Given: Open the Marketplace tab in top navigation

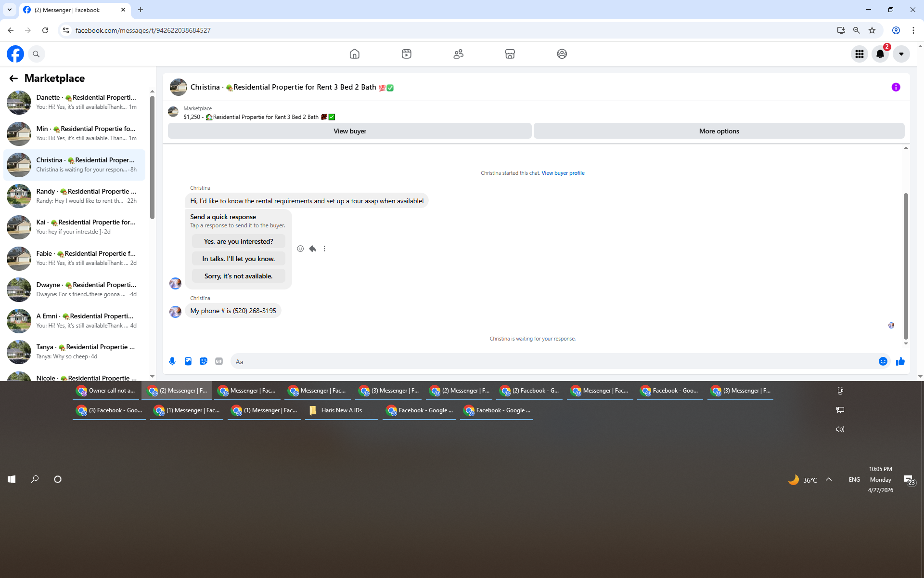Looking at the screenshot, I should (x=510, y=54).
